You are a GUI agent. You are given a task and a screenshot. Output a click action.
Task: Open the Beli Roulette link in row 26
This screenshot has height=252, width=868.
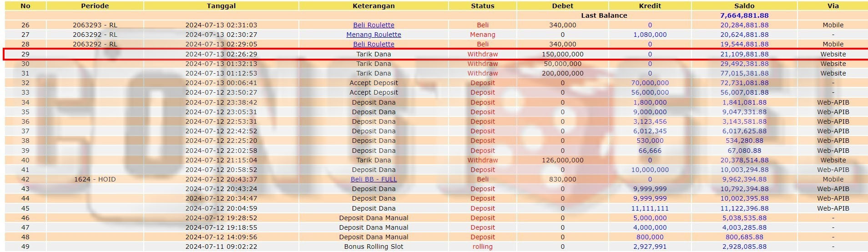[x=373, y=25]
